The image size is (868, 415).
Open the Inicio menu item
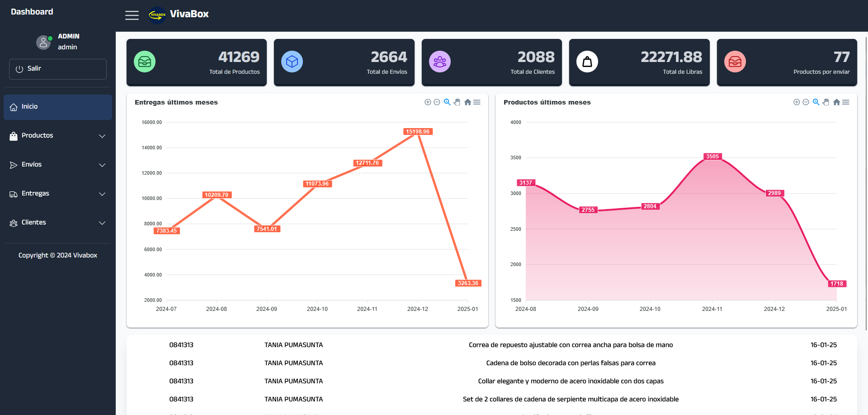click(x=58, y=107)
